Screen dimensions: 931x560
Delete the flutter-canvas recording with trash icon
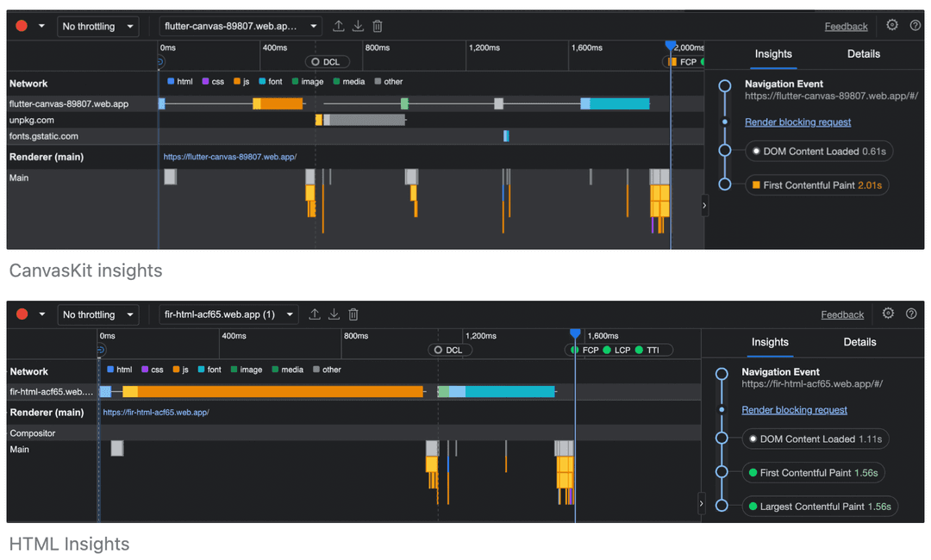[378, 26]
